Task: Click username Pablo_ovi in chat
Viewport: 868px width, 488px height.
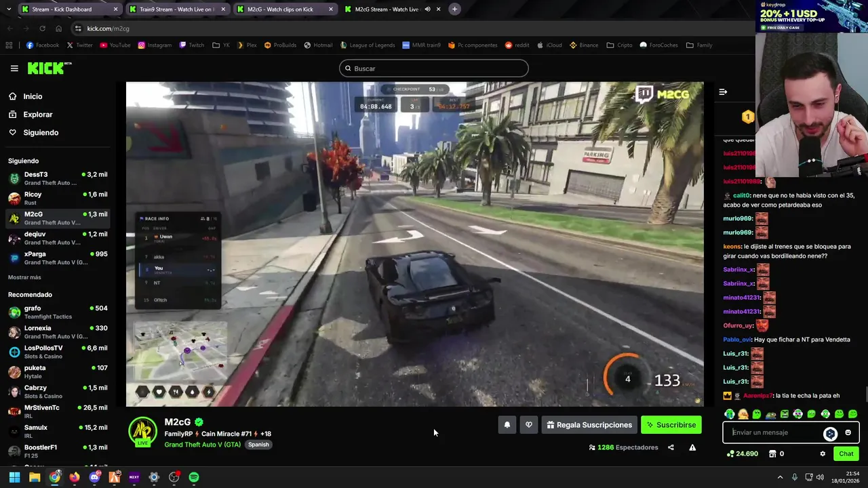Action: coord(737,340)
